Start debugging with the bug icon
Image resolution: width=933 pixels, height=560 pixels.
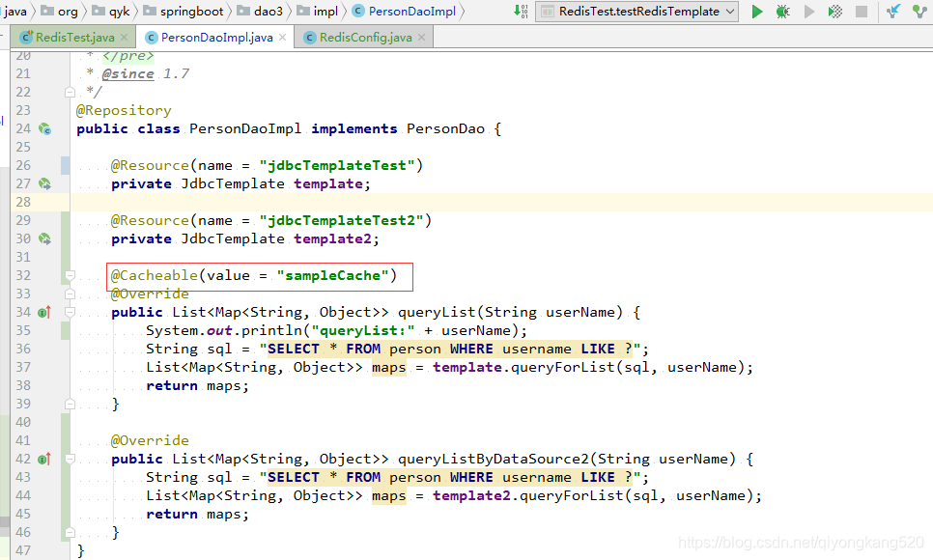click(783, 12)
